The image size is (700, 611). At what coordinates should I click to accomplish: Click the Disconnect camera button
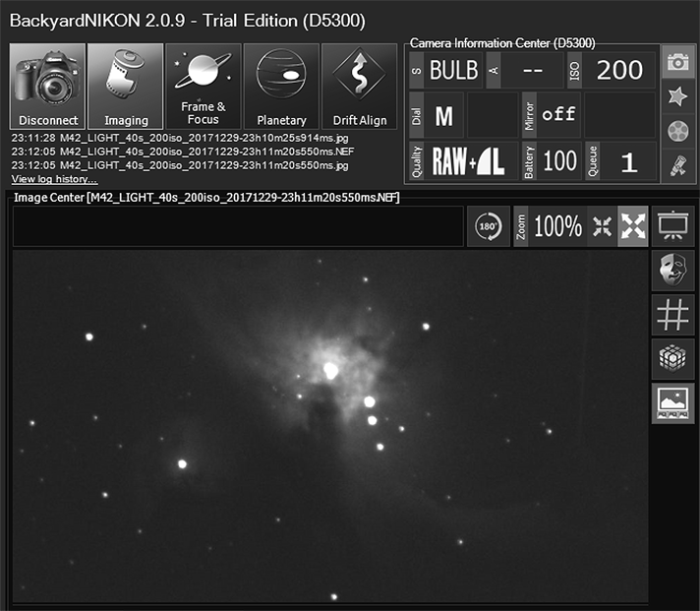pyautogui.click(x=47, y=87)
